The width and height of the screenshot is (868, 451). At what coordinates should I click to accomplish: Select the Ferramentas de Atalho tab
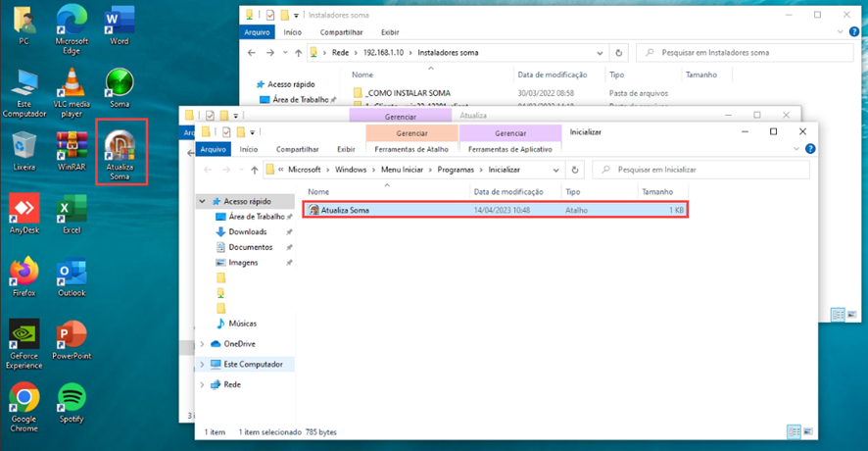(411, 149)
